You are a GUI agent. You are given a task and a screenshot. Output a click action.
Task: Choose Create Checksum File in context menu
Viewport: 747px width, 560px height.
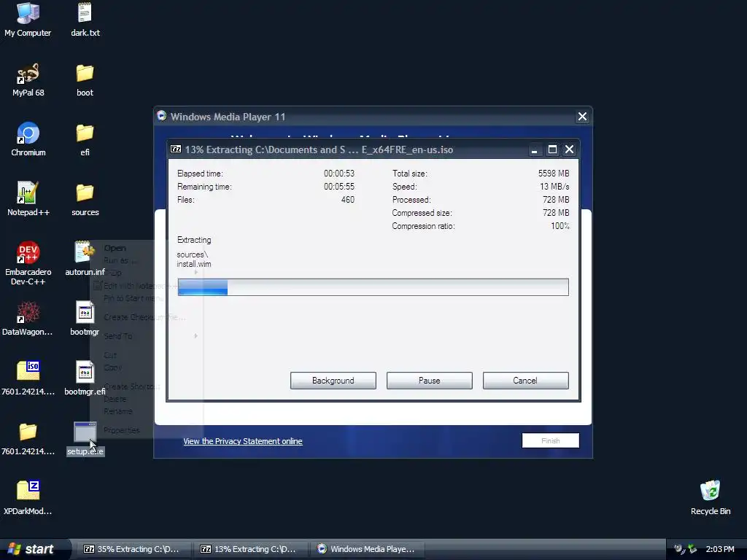click(x=147, y=317)
